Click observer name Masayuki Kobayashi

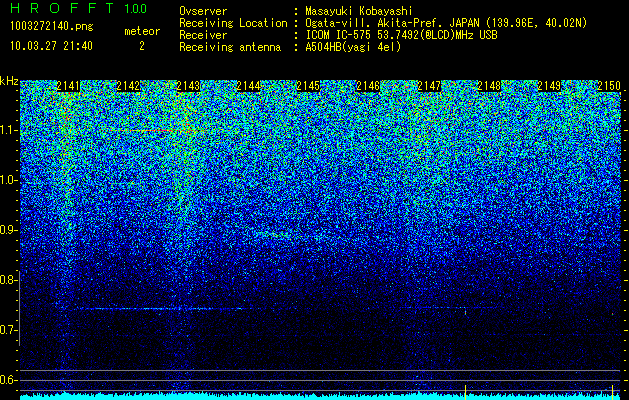point(359,11)
